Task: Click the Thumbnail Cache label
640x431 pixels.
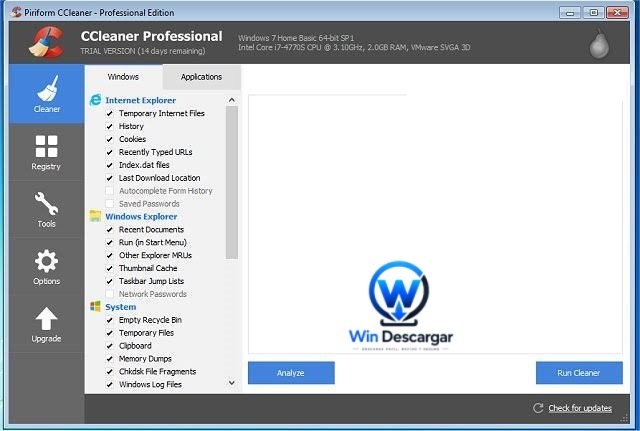Action: [148, 268]
